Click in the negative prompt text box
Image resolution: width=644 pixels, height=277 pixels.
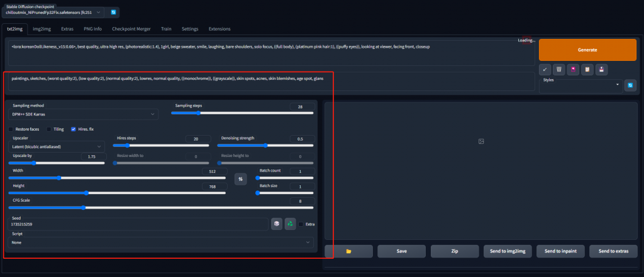coord(272,82)
